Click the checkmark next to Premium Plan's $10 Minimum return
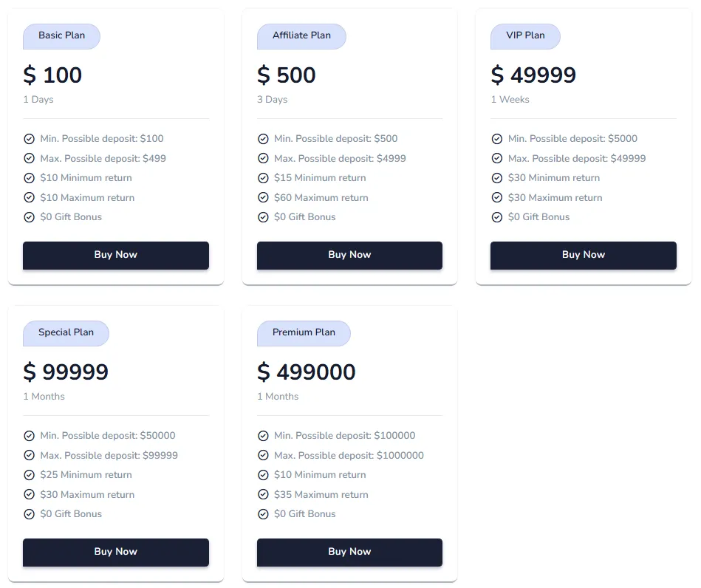Screen dimensions: 701x588 [263, 474]
